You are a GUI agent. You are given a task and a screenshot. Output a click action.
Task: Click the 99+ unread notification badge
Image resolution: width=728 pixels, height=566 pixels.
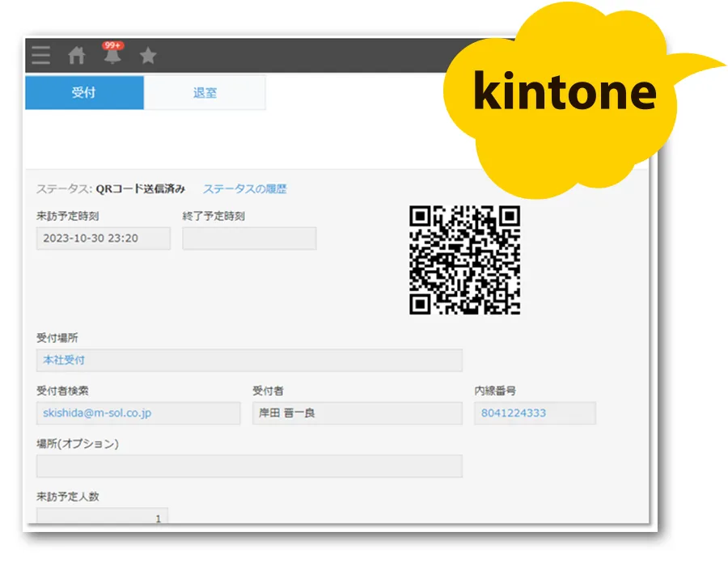113,46
